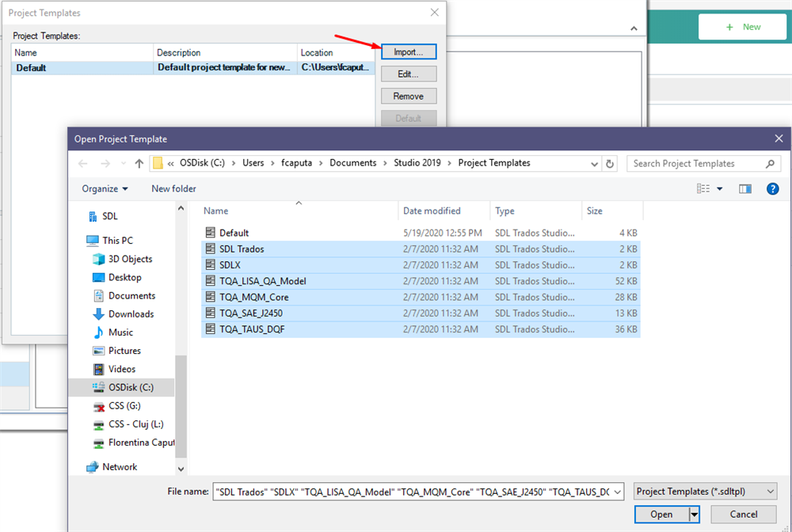Select This PC in the navigation pane

(x=110, y=240)
